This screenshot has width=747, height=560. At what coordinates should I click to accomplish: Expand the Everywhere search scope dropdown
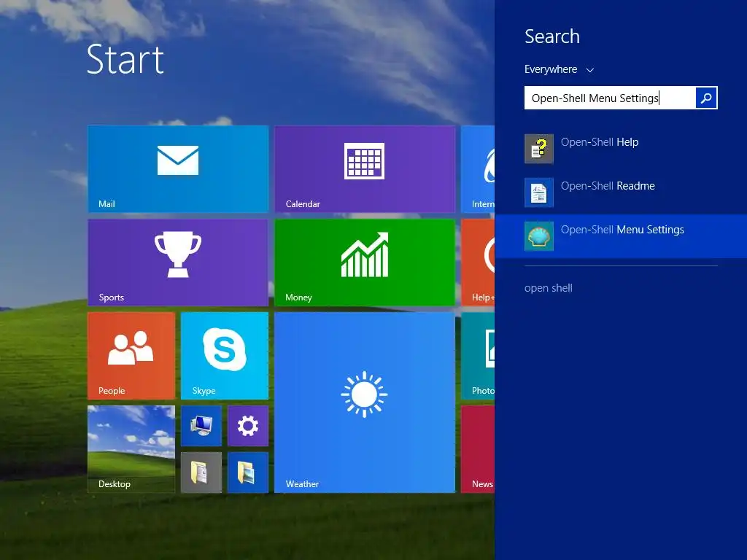(x=560, y=69)
